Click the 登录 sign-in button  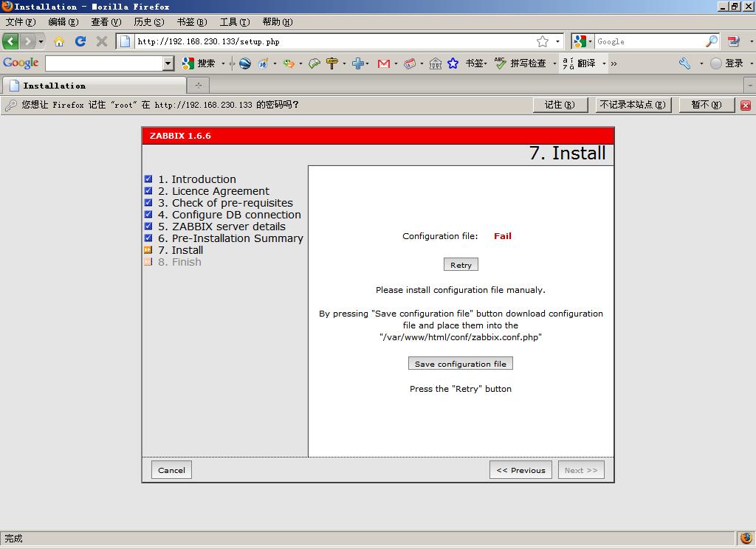[727, 63]
